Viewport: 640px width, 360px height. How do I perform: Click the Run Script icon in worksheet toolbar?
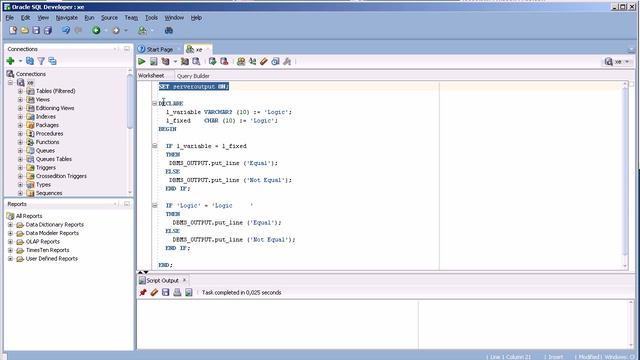(153, 61)
